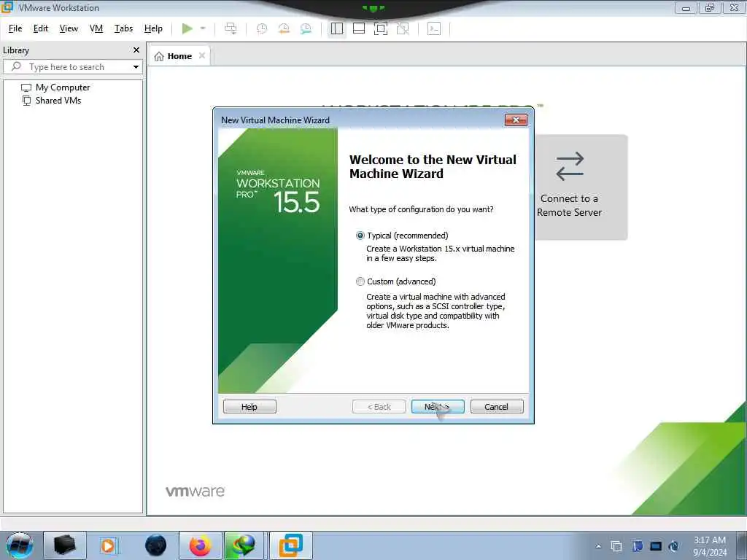Cancel the New Virtual Machine Wizard
The width and height of the screenshot is (747, 560).
(x=497, y=407)
